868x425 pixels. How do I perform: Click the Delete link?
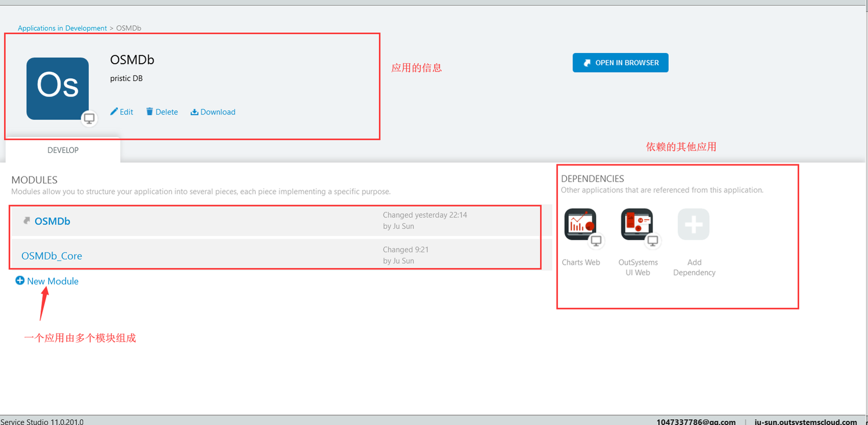pyautogui.click(x=167, y=112)
